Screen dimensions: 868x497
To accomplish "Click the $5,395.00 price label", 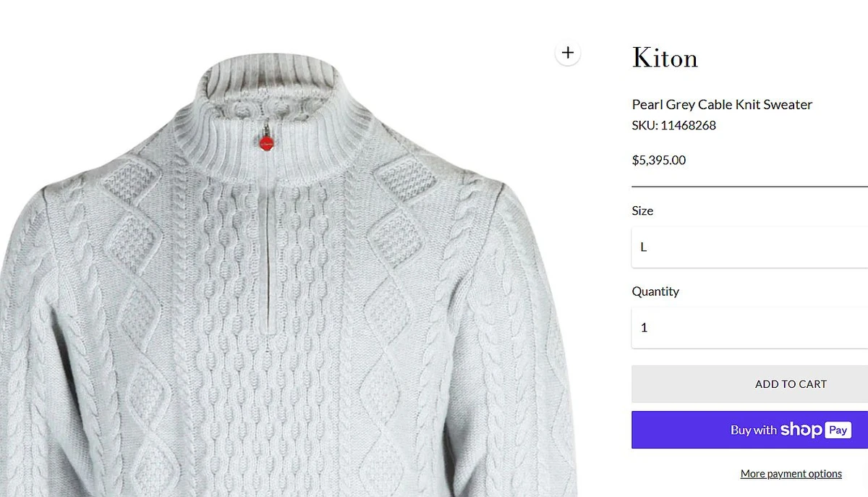I will coord(658,160).
